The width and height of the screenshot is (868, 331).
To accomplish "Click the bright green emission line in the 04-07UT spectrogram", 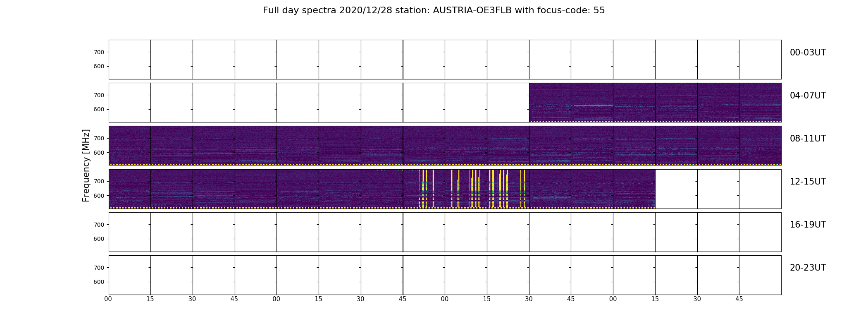I will click(593, 106).
